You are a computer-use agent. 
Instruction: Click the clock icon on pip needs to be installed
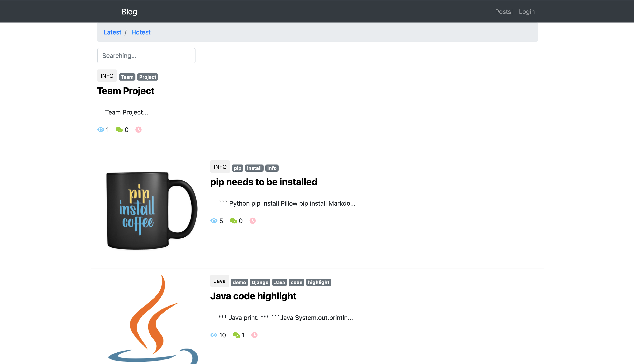click(x=252, y=221)
